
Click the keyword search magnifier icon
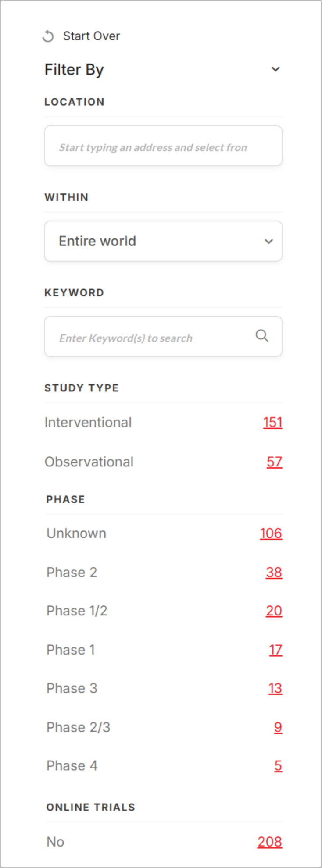pyautogui.click(x=262, y=336)
